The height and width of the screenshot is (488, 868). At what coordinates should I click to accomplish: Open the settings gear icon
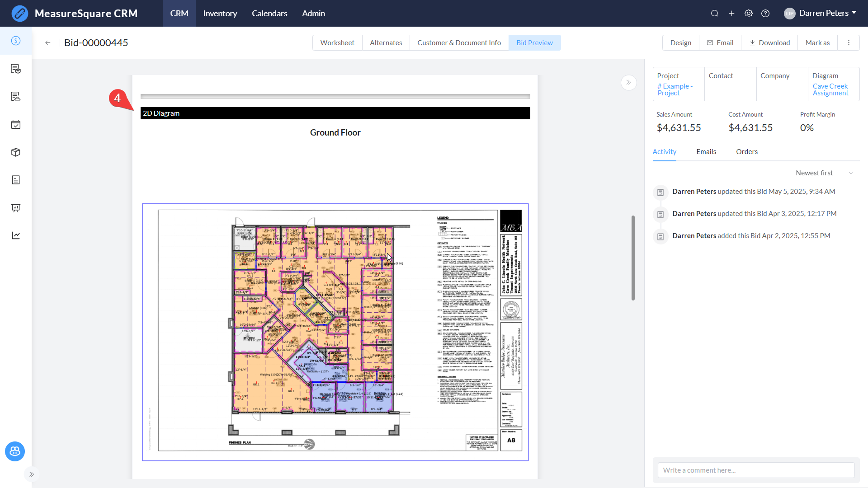click(x=749, y=14)
